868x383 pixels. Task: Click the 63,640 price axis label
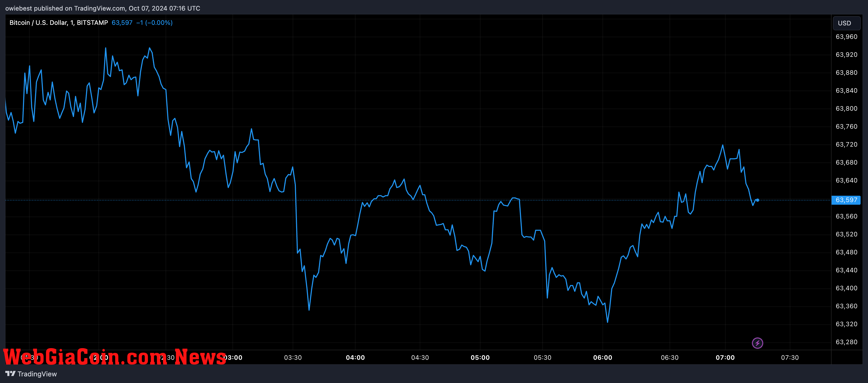pyautogui.click(x=846, y=180)
